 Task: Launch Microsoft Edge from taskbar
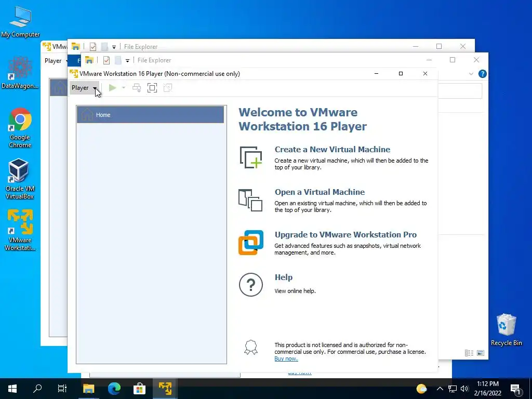(114, 389)
